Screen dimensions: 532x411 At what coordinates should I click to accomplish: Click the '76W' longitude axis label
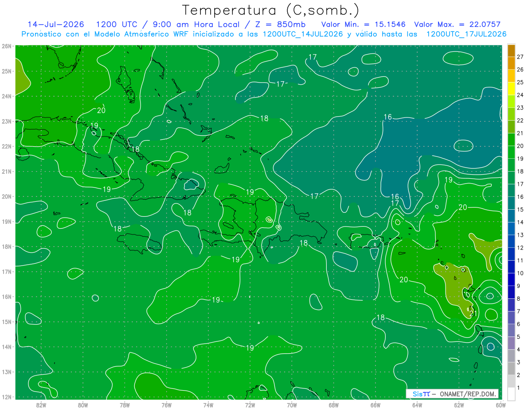[167, 405]
